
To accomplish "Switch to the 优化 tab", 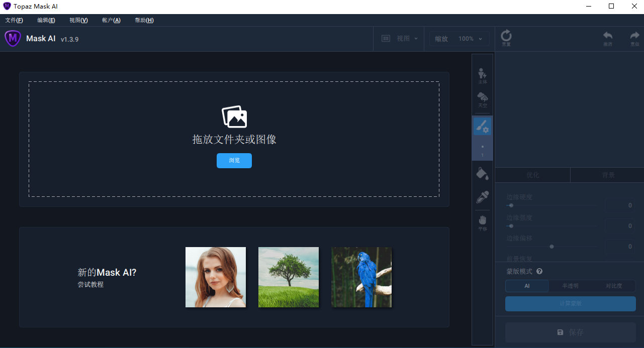I will (x=533, y=175).
